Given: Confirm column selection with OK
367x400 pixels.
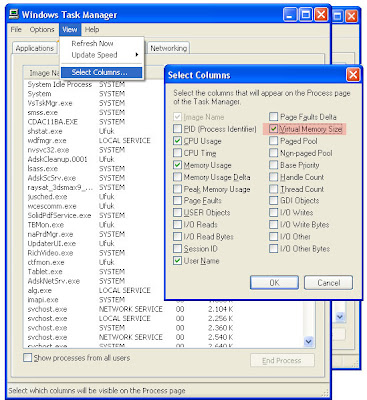Looking at the screenshot, I should click(x=274, y=283).
